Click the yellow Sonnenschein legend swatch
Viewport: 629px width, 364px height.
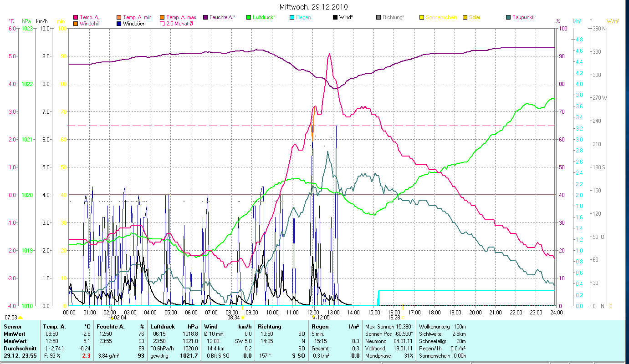422,17
